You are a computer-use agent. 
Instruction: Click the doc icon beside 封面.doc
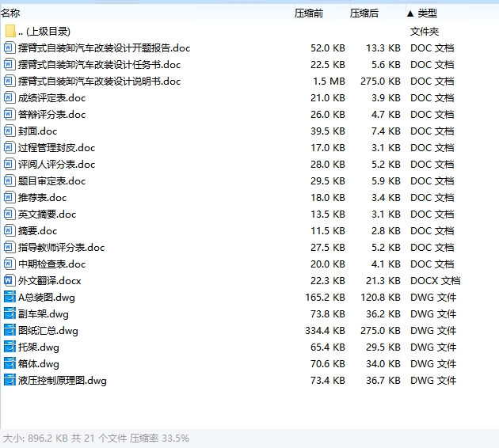coord(10,131)
